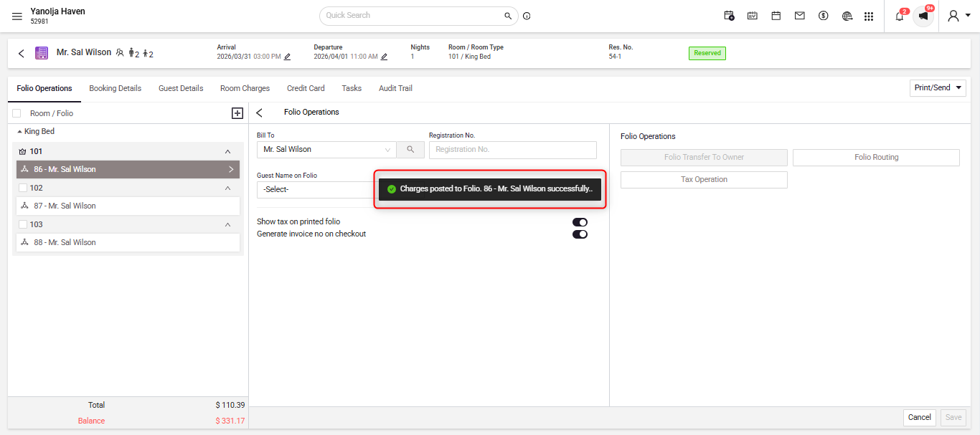Open the mail envelope icon
Image resolution: width=980 pixels, height=435 pixels.
800,16
